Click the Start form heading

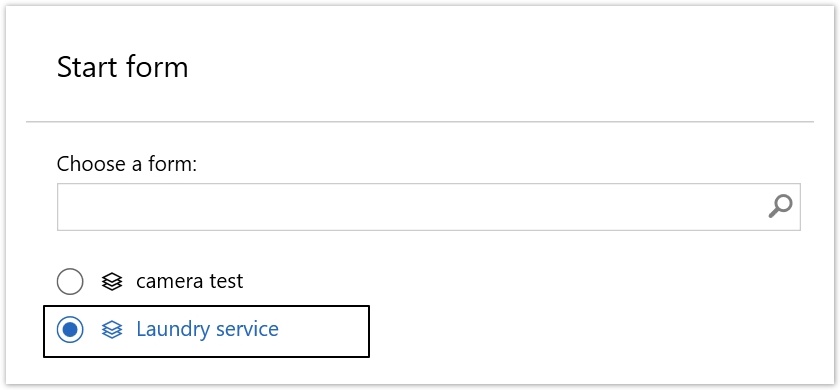[123, 68]
